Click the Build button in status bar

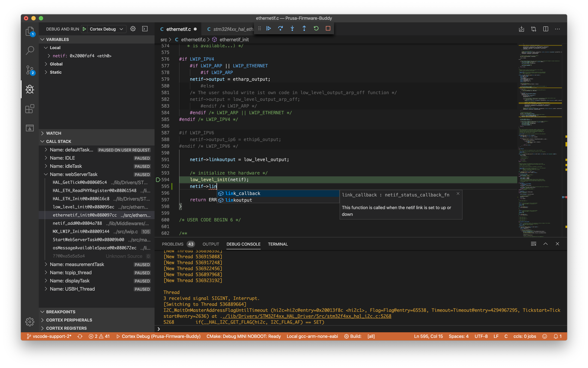(353, 336)
